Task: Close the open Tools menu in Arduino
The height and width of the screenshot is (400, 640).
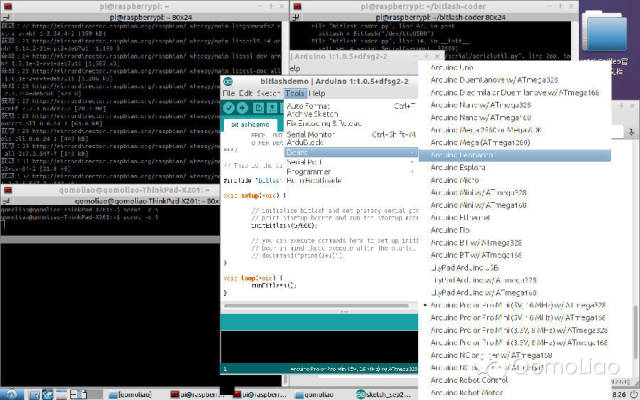Action: coord(295,93)
